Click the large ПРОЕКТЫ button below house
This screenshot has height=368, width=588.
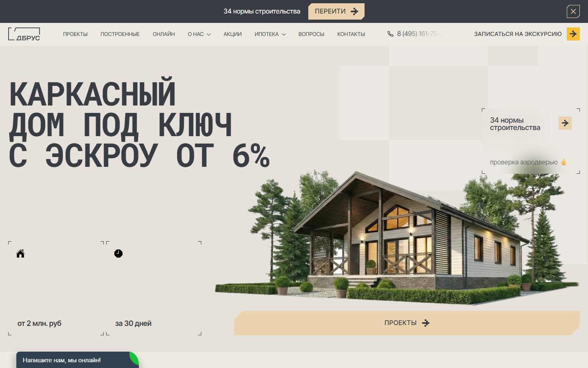tap(407, 323)
